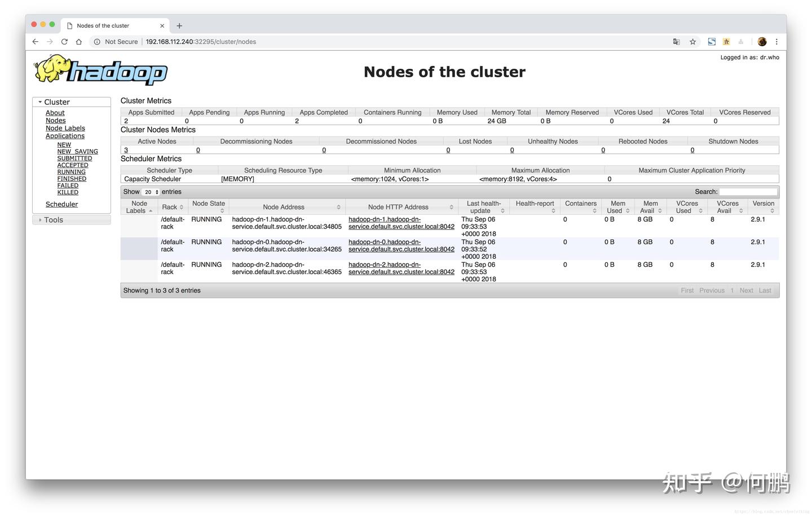812x516 pixels.
Task: Sort table by Node Address
Action: 287,207
